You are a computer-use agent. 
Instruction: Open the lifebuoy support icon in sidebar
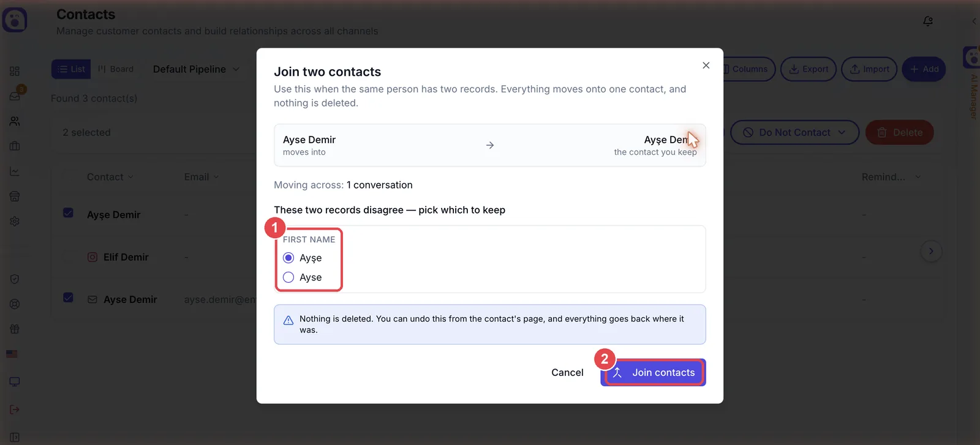click(x=15, y=304)
